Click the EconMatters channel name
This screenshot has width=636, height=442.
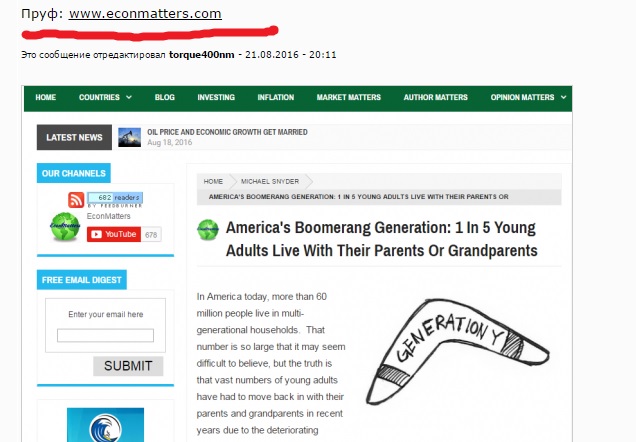pyautogui.click(x=109, y=216)
